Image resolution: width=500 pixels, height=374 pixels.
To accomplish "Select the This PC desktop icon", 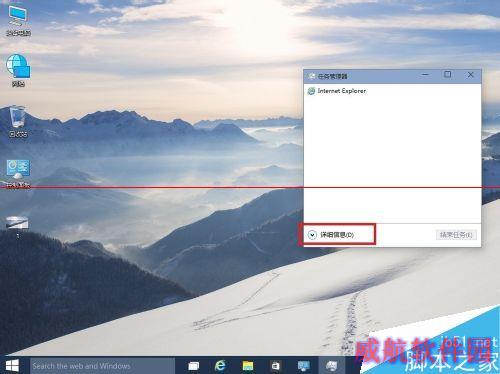I will [x=18, y=21].
